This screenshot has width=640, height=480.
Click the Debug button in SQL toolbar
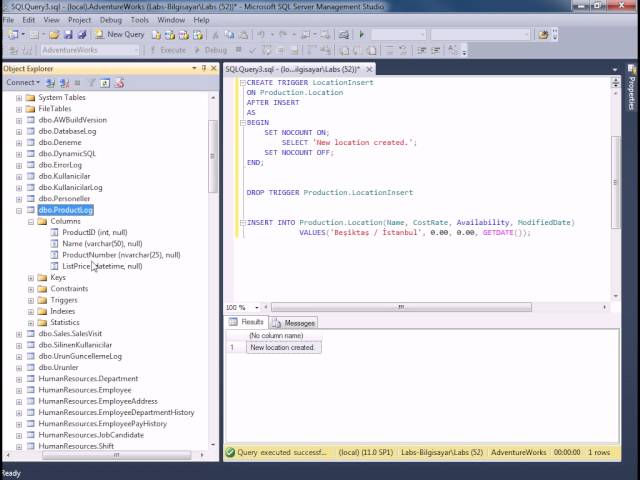tap(211, 50)
